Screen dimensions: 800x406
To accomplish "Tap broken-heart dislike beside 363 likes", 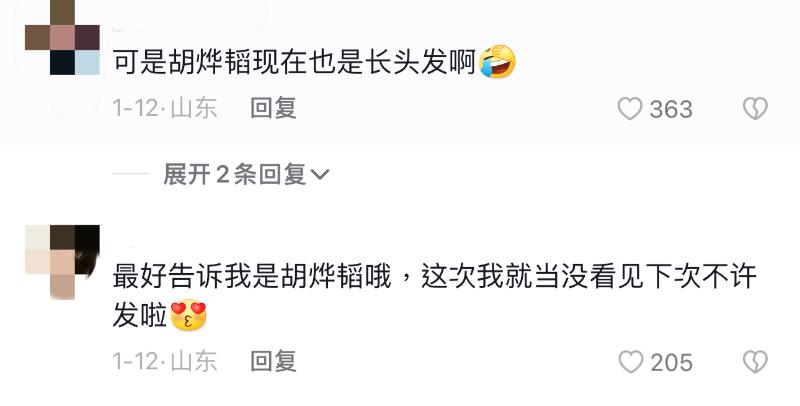I will (x=755, y=109).
